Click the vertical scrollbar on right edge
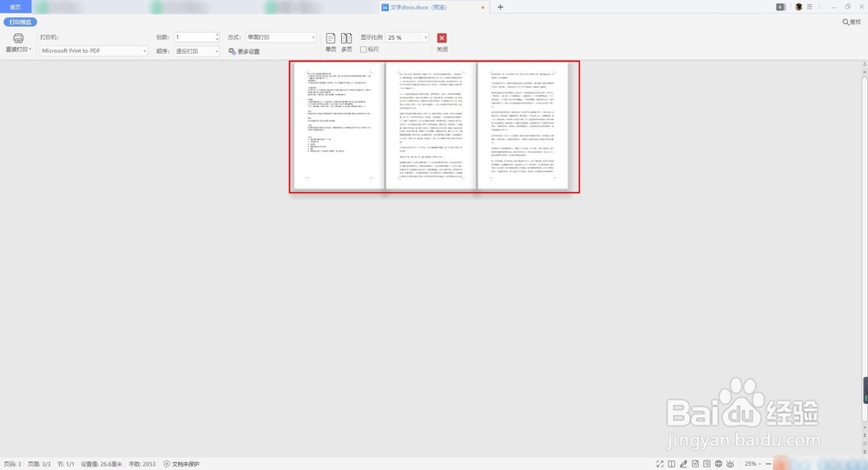This screenshot has width=868, height=470. point(865,249)
